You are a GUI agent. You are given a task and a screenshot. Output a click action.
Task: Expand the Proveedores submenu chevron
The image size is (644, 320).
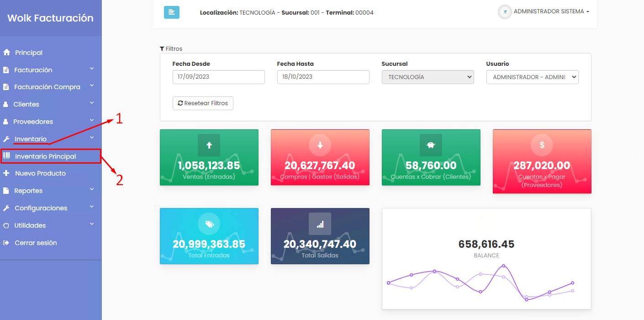point(92,120)
